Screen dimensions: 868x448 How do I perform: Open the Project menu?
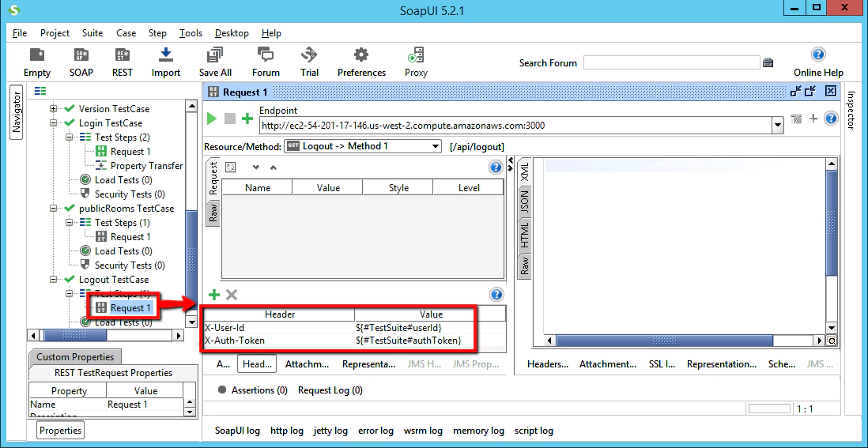click(x=55, y=33)
